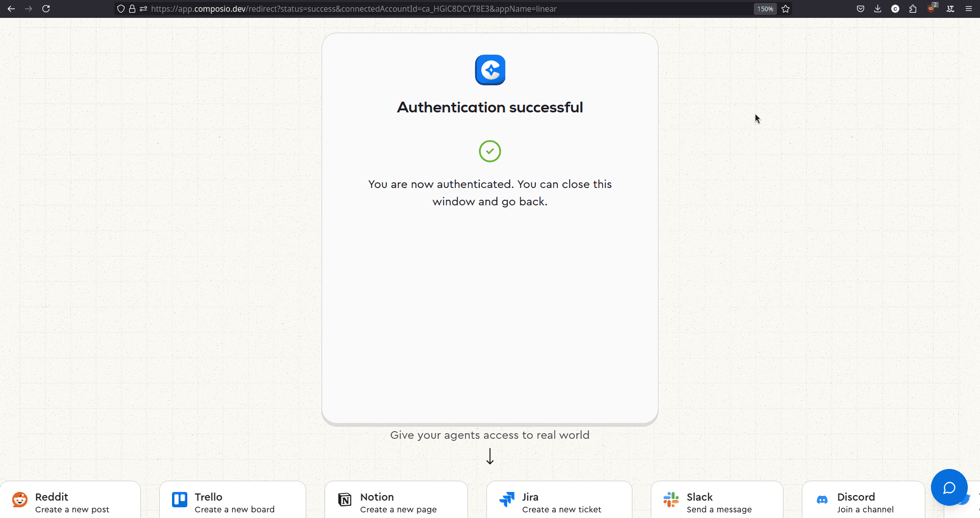The height and width of the screenshot is (518, 980).
Task: Open the browser extensions puzzle icon
Action: click(913, 9)
